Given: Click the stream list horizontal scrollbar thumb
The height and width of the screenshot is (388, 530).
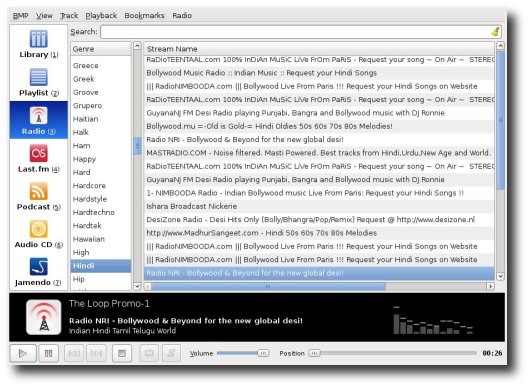Looking at the screenshot, I should point(268,287).
